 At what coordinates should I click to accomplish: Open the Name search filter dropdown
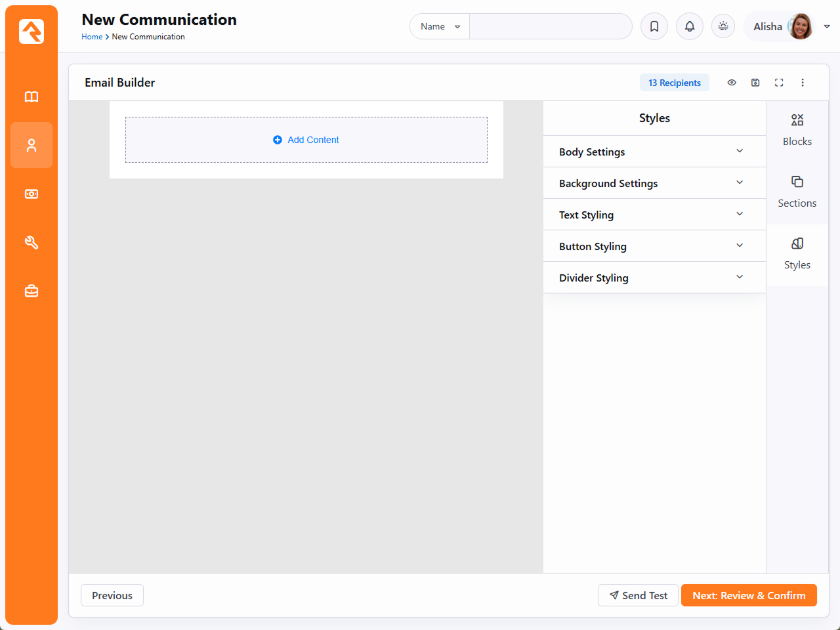[x=440, y=26]
